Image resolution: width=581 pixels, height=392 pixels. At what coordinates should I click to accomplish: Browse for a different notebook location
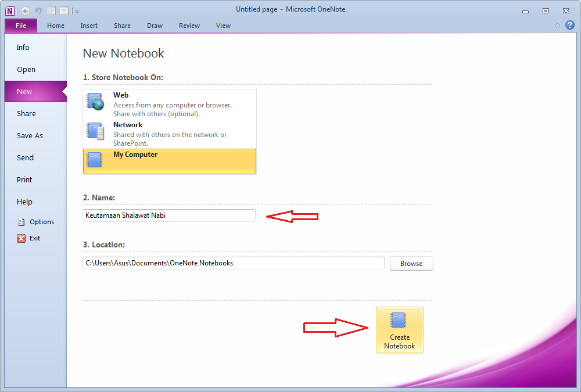pos(411,263)
